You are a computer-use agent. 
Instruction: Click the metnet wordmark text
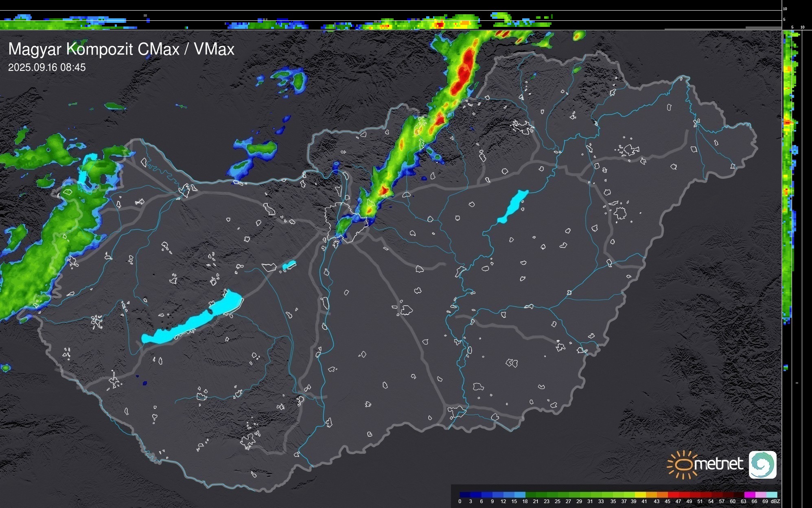(718, 464)
